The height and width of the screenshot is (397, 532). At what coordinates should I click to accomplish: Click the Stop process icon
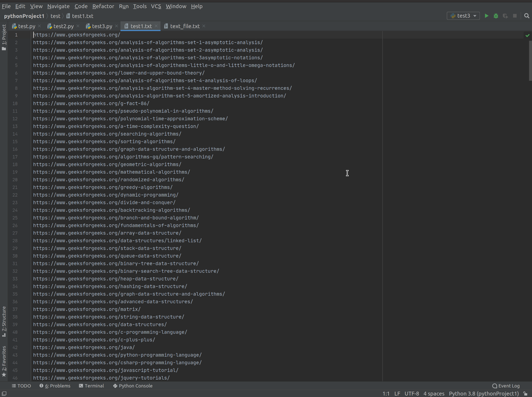(515, 16)
